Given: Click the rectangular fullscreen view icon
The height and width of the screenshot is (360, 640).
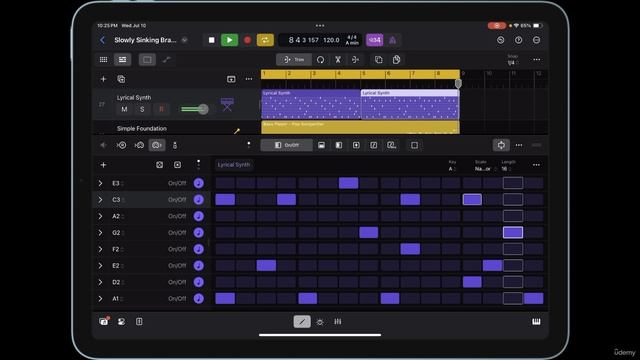Looking at the screenshot, I should (x=147, y=60).
